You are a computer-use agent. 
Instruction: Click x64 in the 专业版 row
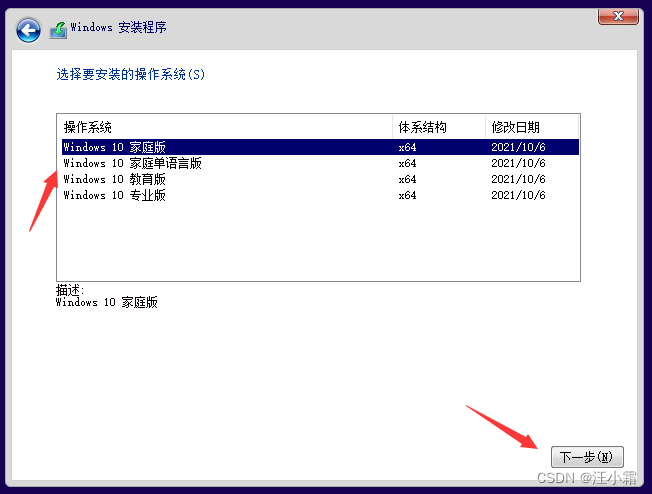point(407,195)
